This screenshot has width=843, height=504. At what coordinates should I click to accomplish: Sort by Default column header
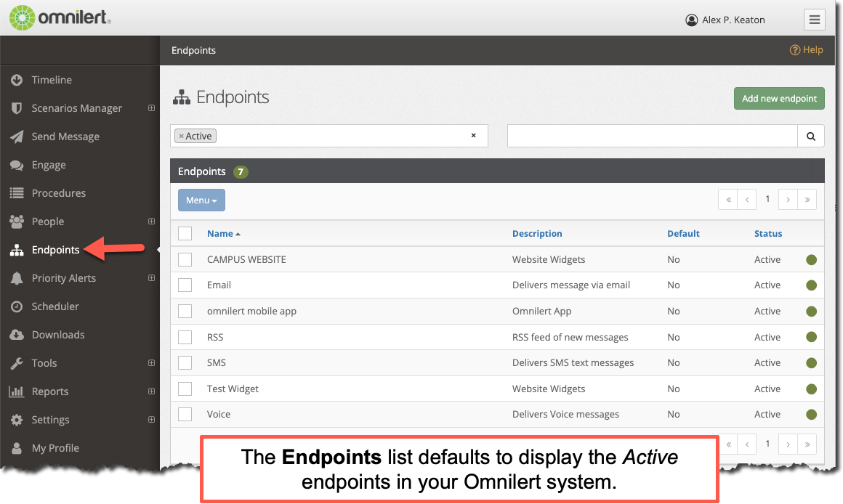click(683, 234)
